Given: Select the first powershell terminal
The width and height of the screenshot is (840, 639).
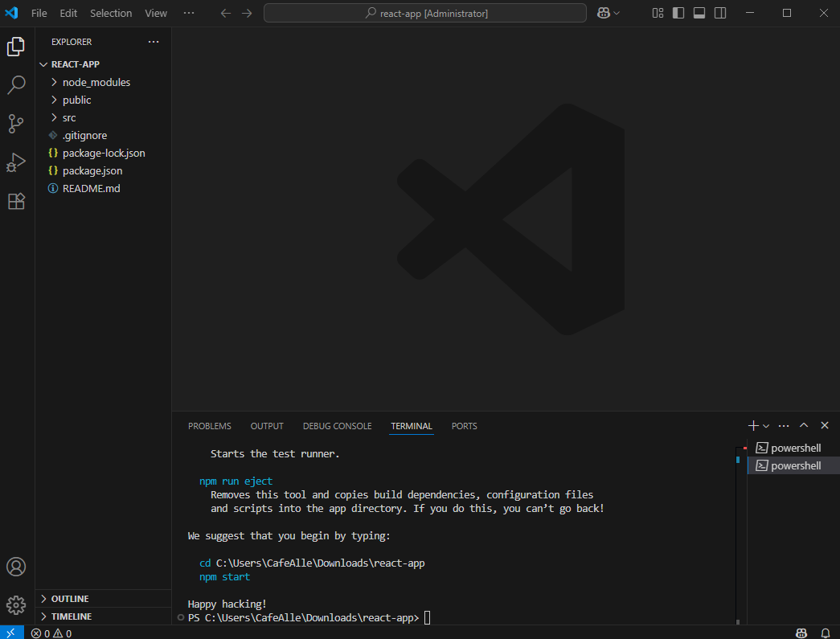Looking at the screenshot, I should click(x=793, y=448).
